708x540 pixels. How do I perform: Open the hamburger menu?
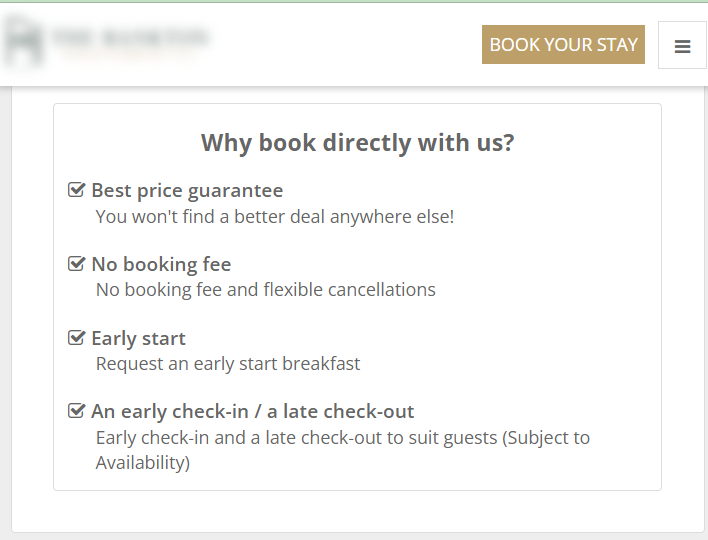[682, 46]
